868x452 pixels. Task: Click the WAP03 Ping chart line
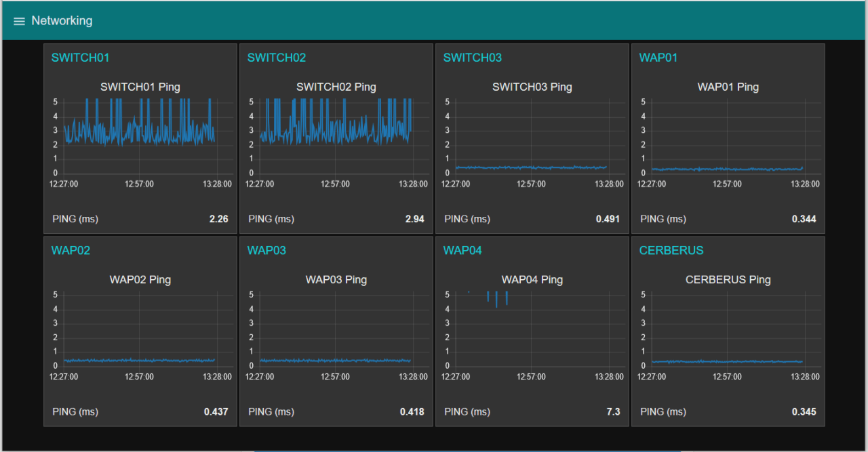tap(336, 360)
